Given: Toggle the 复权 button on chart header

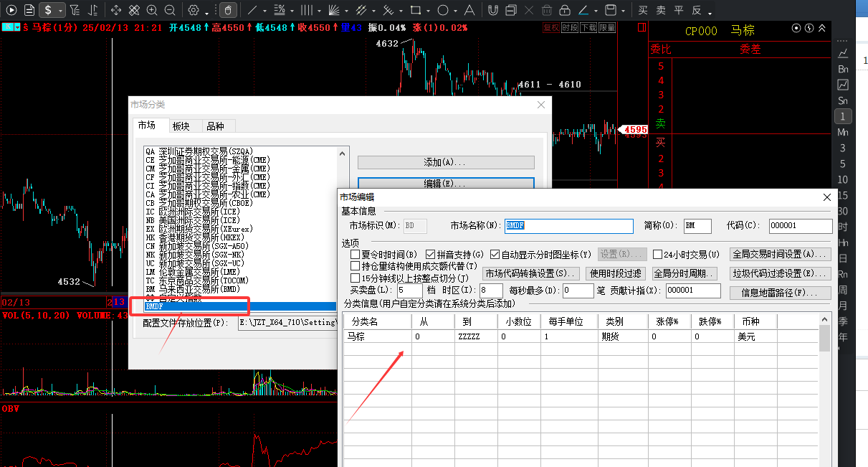Looking at the screenshot, I should 551,27.
